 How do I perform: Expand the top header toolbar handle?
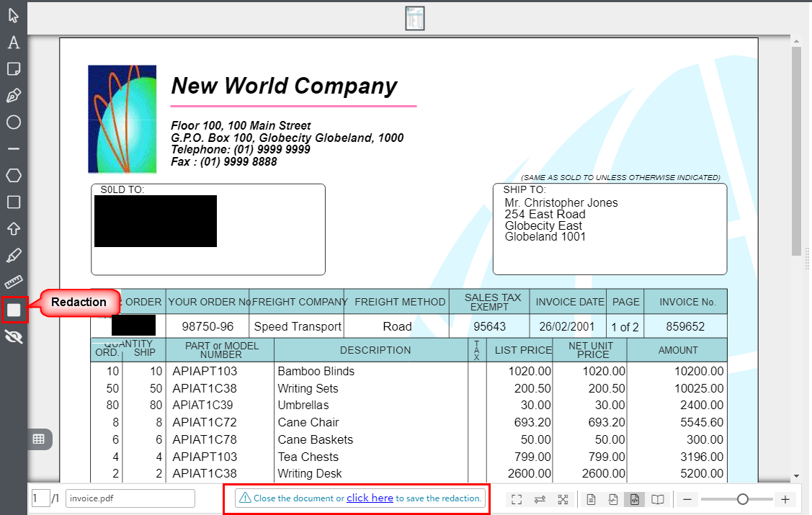coord(414,19)
